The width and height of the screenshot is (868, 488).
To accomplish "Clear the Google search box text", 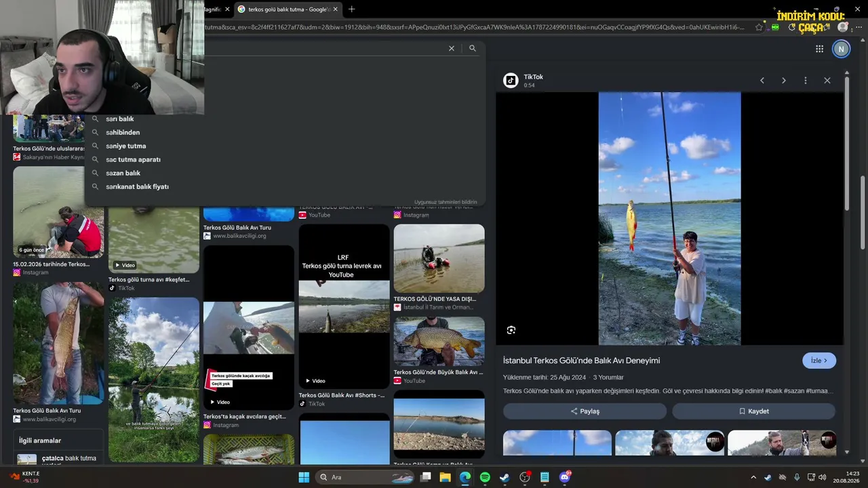I will (x=452, y=48).
